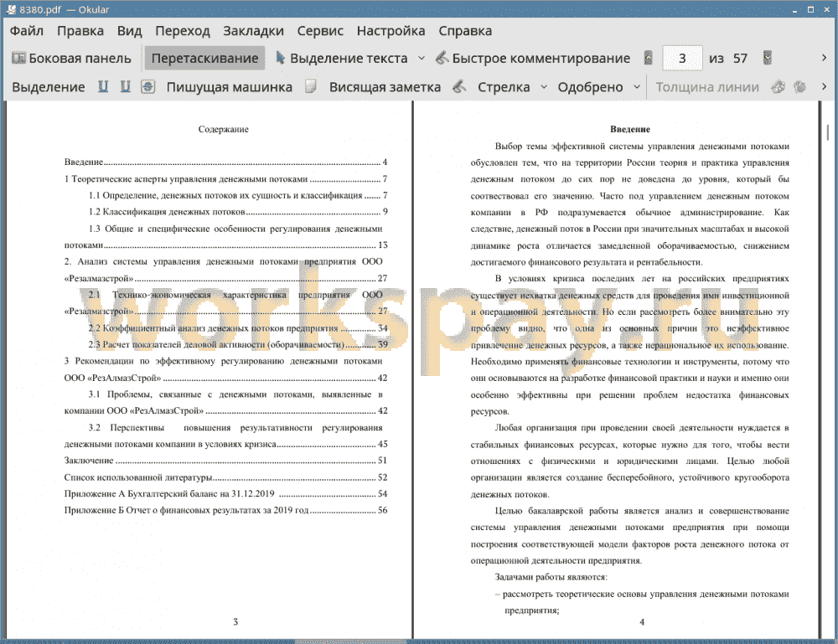The width and height of the screenshot is (838, 644).
Task: Open the Справка menu
Action: (465, 31)
